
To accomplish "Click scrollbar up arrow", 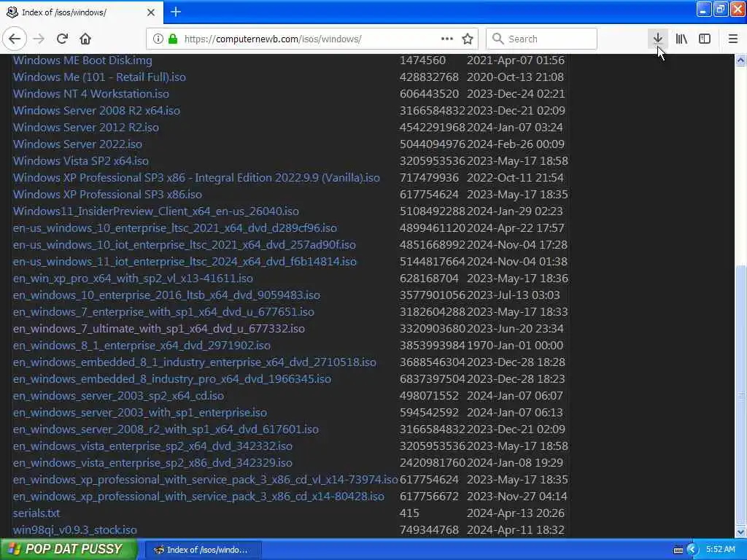I will (x=740, y=61).
